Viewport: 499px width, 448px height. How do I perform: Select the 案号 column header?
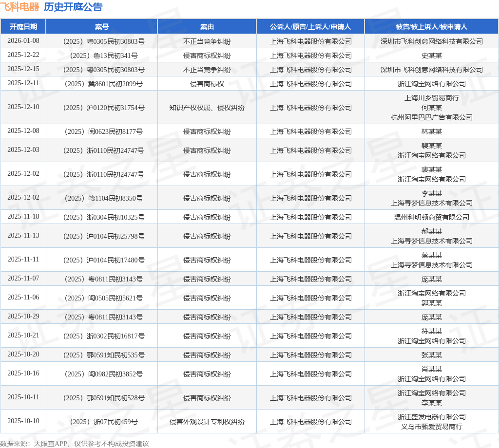point(102,27)
